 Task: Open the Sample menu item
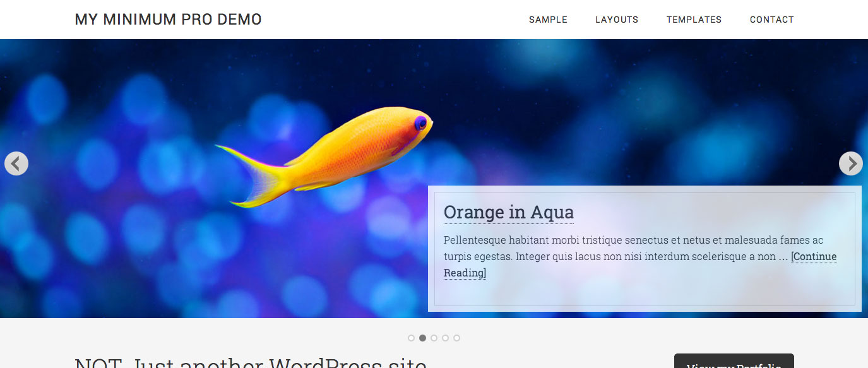tap(548, 20)
